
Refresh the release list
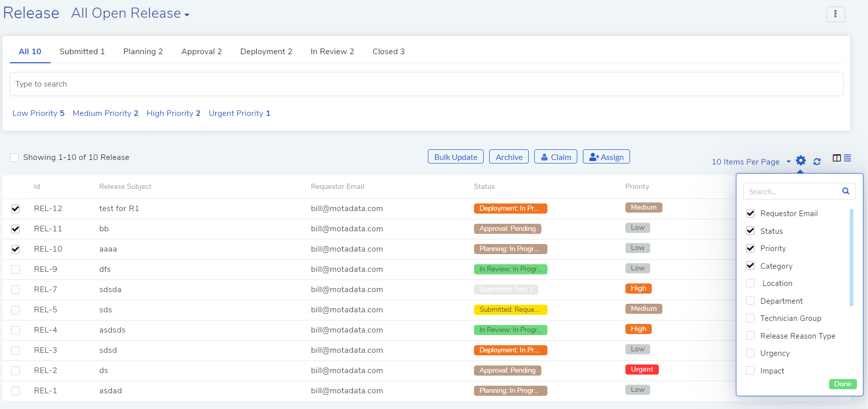pos(817,161)
